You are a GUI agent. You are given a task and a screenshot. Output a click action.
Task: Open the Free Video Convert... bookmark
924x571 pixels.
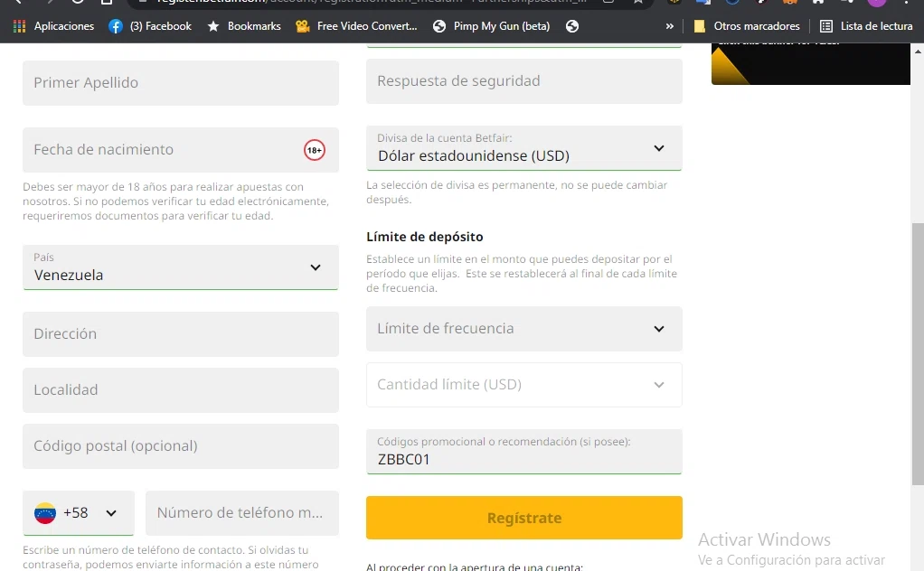(357, 26)
